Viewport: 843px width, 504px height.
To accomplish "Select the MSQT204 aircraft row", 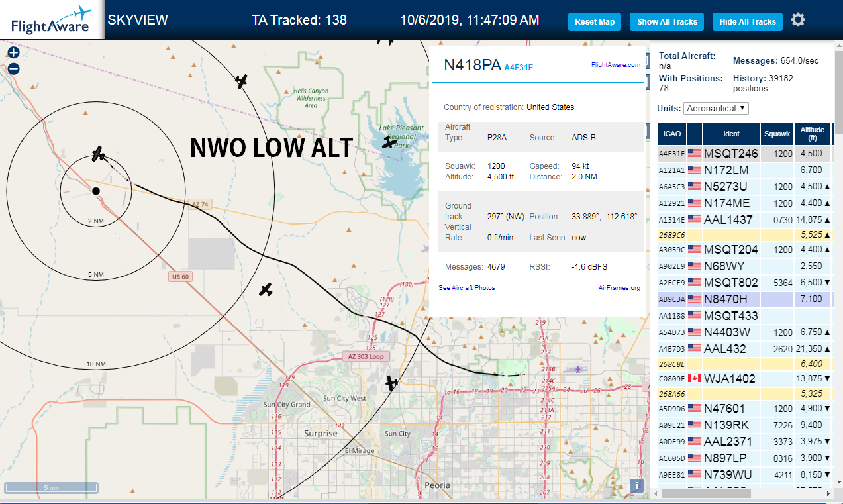I will (x=745, y=250).
